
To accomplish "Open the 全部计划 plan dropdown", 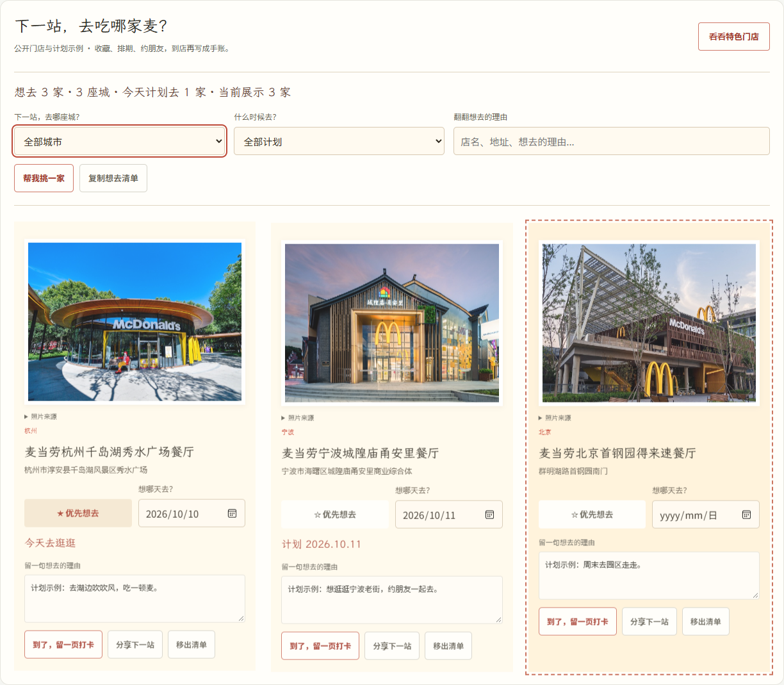I will (339, 142).
